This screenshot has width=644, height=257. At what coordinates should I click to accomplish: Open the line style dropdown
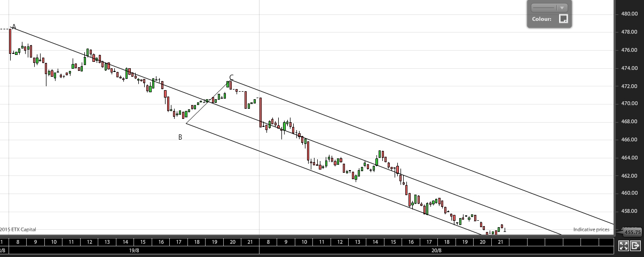[548, 8]
